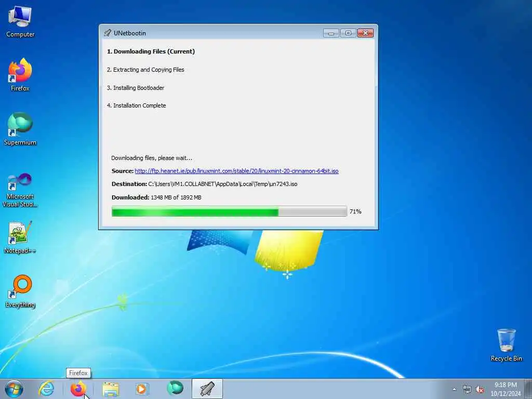Launch Supermium from the taskbar

175,389
